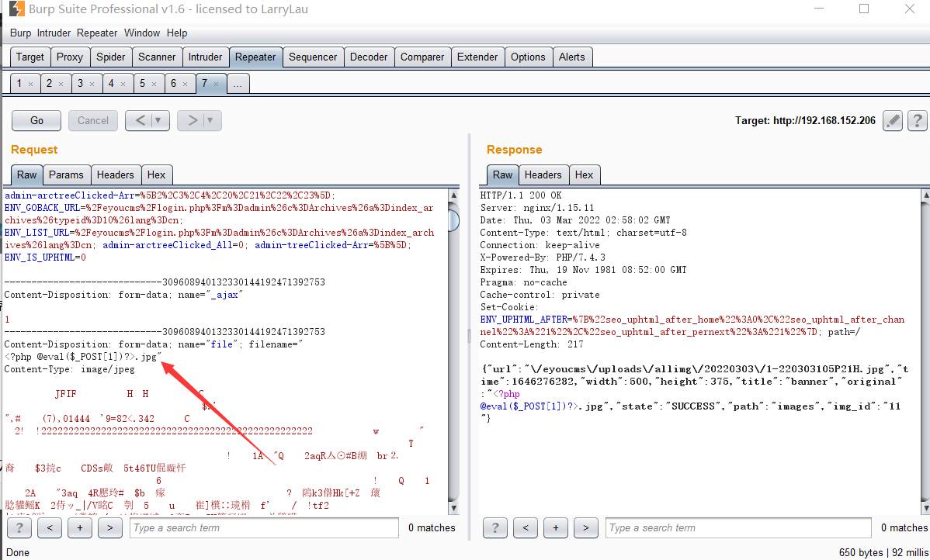The height and width of the screenshot is (560, 930).
Task: Go to previous match in response search
Action: point(526,527)
